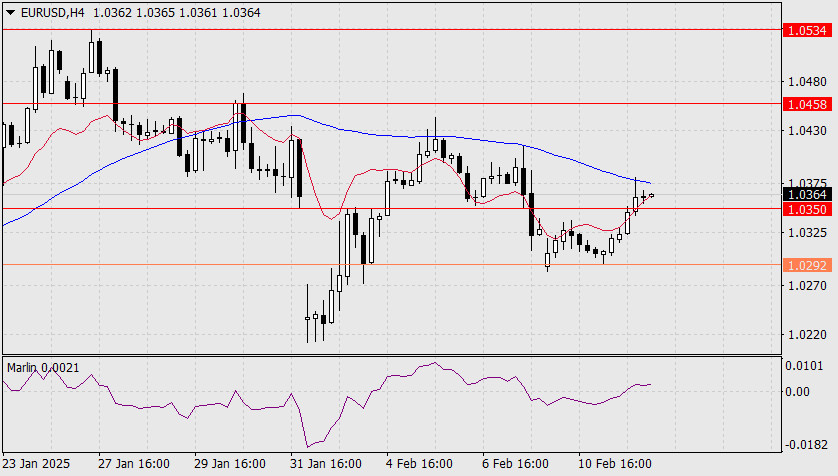Select the 1.0350 red price level label
838x476 pixels.
point(808,209)
